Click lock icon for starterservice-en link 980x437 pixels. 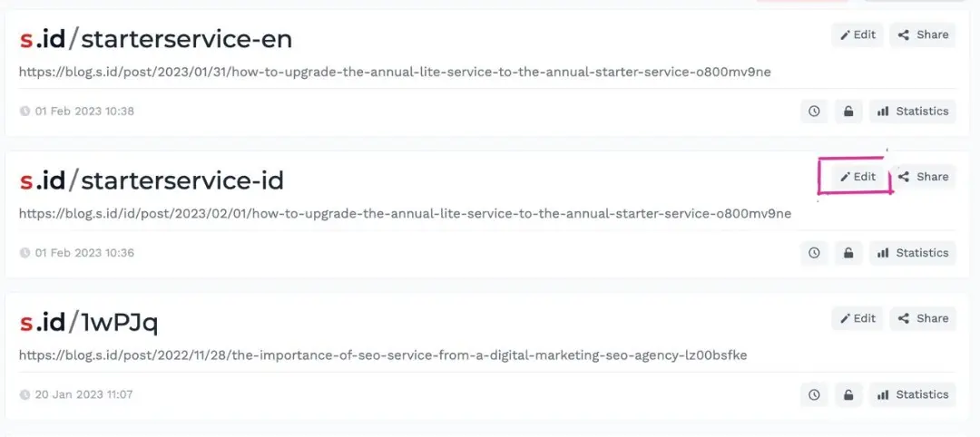click(x=848, y=112)
